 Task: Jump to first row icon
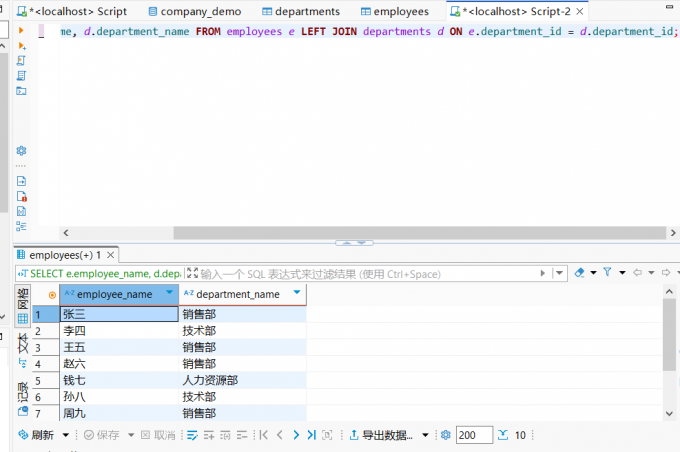point(263,435)
